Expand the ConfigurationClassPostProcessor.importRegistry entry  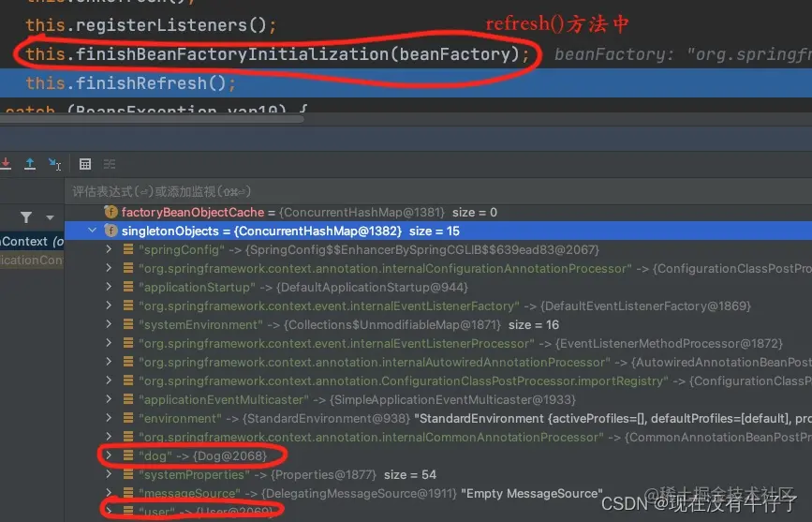pyautogui.click(x=109, y=380)
